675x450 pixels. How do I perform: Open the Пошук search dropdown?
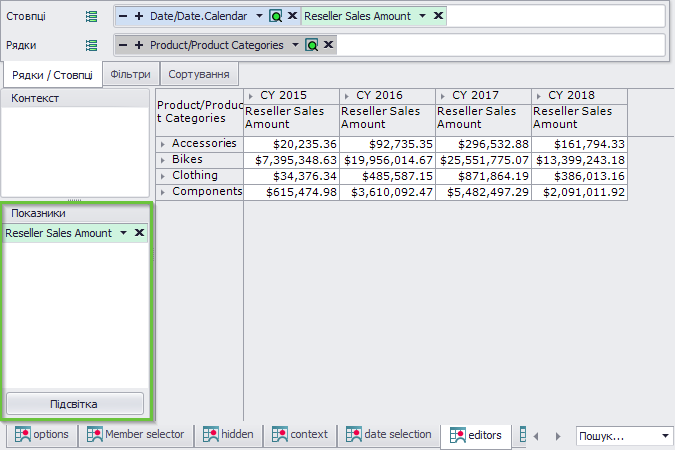(x=665, y=436)
